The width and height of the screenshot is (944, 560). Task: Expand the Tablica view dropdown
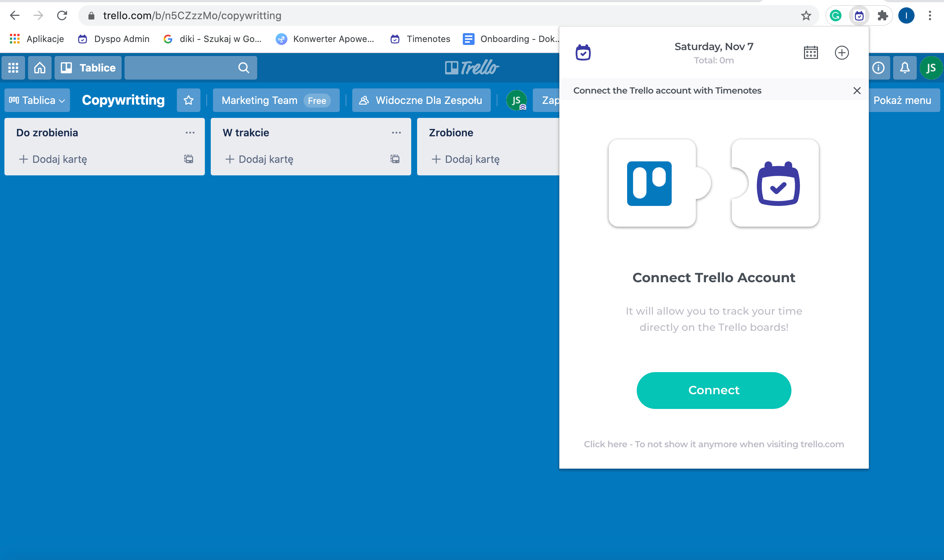click(37, 100)
